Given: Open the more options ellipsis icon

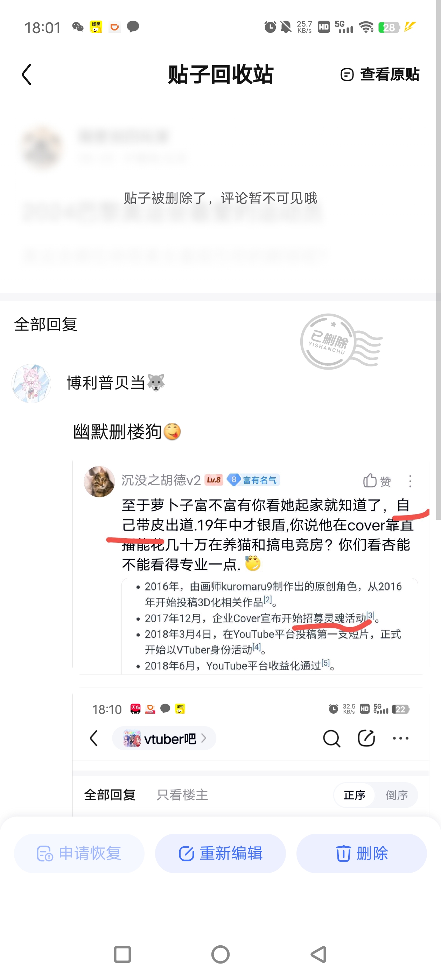Looking at the screenshot, I should coord(400,738).
